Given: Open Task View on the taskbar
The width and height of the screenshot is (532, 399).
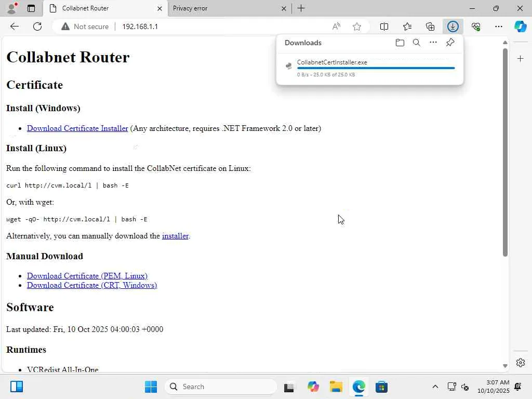Looking at the screenshot, I should 289,387.
